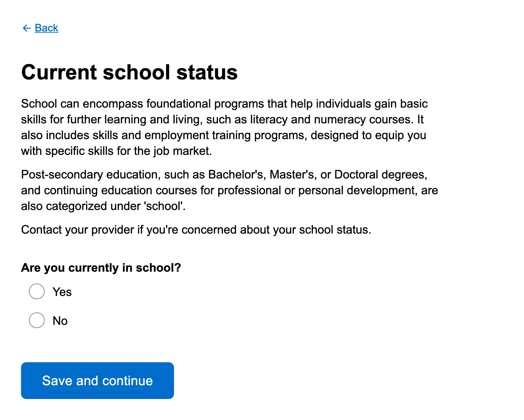Click the words 'Doctoral degrees'

click(380, 175)
